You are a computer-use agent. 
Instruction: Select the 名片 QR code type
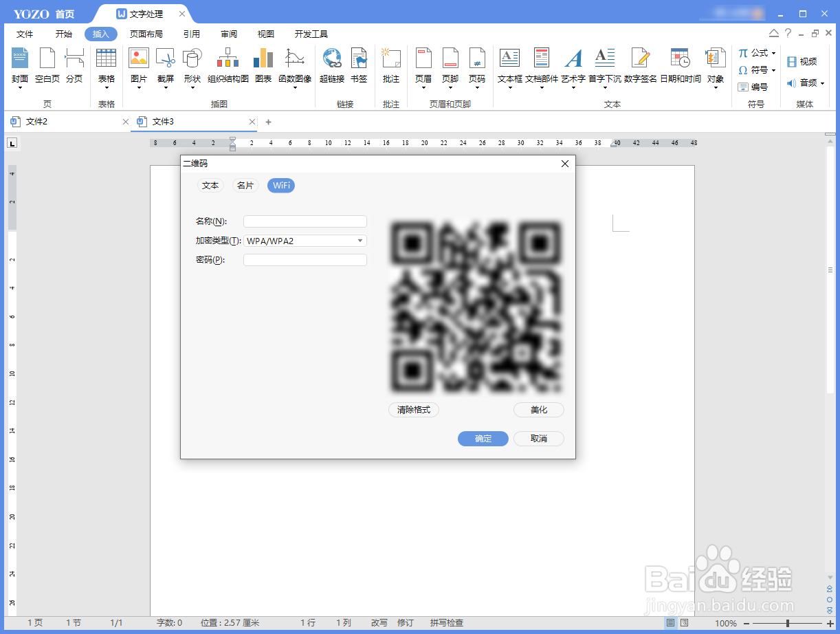click(x=245, y=186)
